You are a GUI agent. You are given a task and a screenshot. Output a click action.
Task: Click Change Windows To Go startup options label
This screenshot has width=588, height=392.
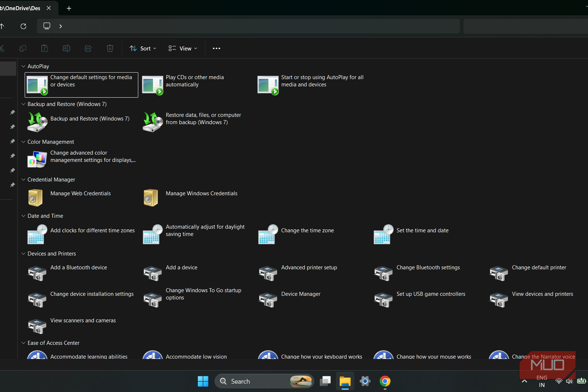(x=204, y=294)
